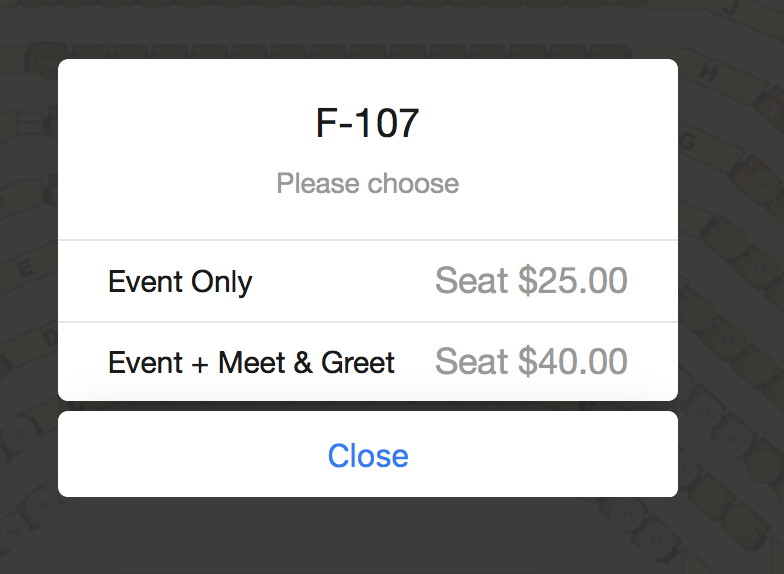Click the Seat $40.00 price
The height and width of the screenshot is (574, 784).
coord(531,361)
